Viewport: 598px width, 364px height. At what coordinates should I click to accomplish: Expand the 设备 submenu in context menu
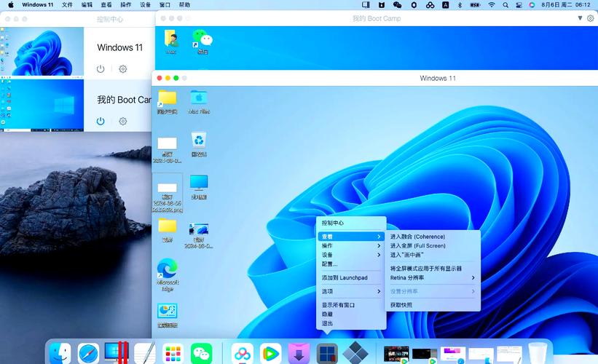coord(351,255)
